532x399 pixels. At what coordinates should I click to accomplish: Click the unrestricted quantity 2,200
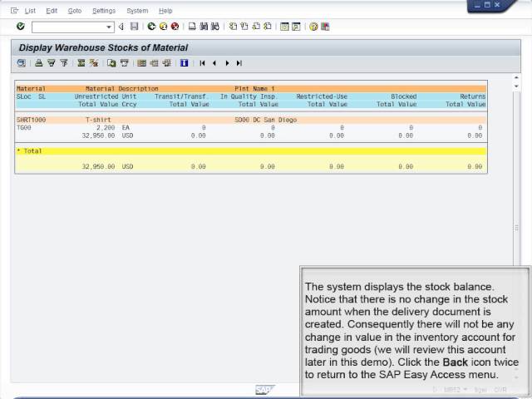pyautogui.click(x=106, y=127)
